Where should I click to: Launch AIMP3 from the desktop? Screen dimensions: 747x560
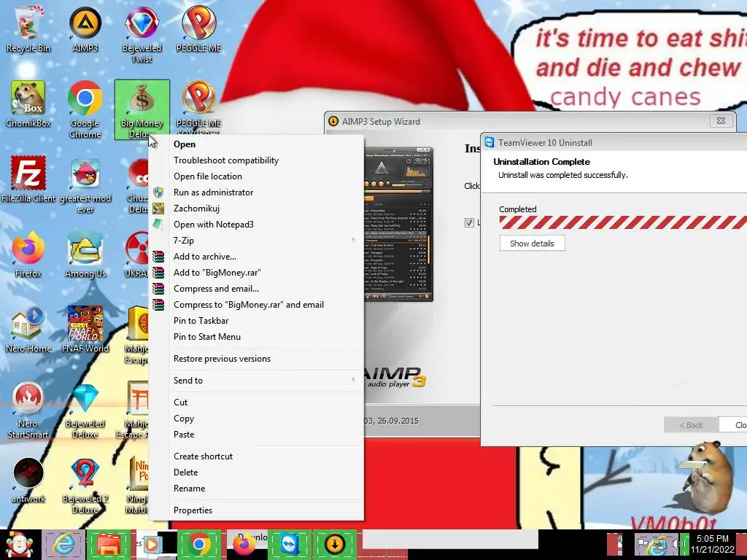(x=85, y=29)
